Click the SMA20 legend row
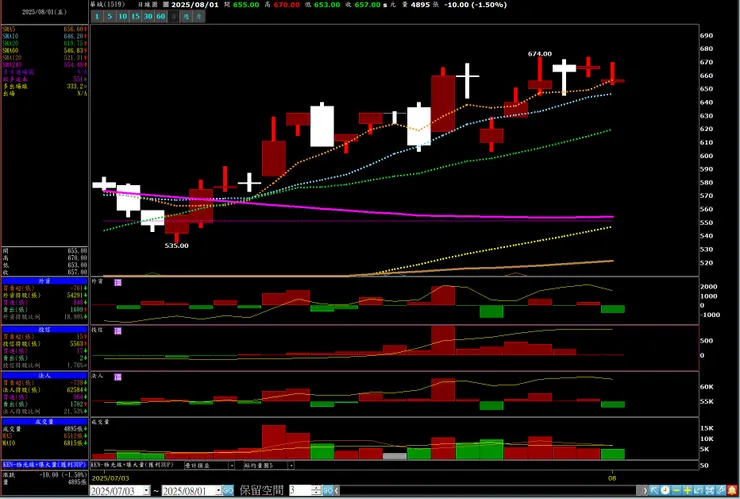Image resolution: width=740 pixels, height=499 pixels. (44, 43)
